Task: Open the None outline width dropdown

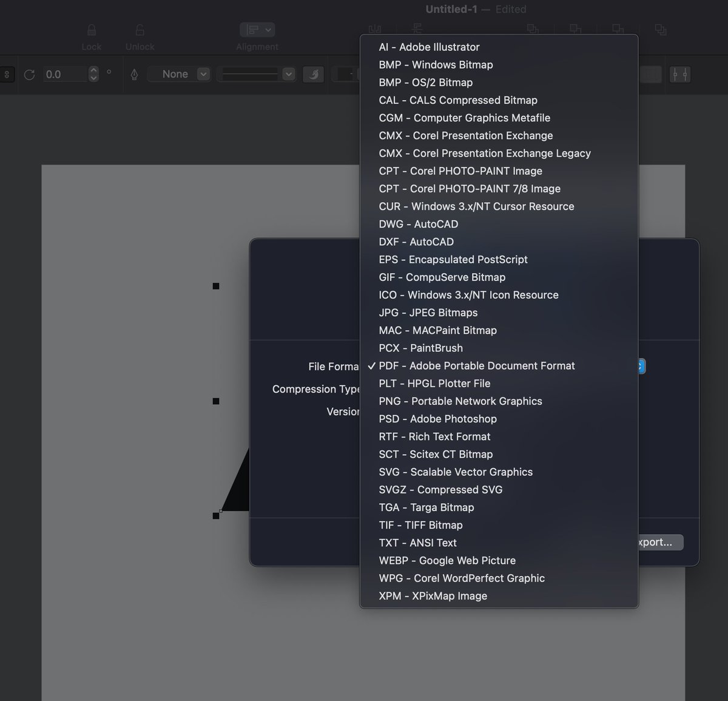Action: coord(180,74)
